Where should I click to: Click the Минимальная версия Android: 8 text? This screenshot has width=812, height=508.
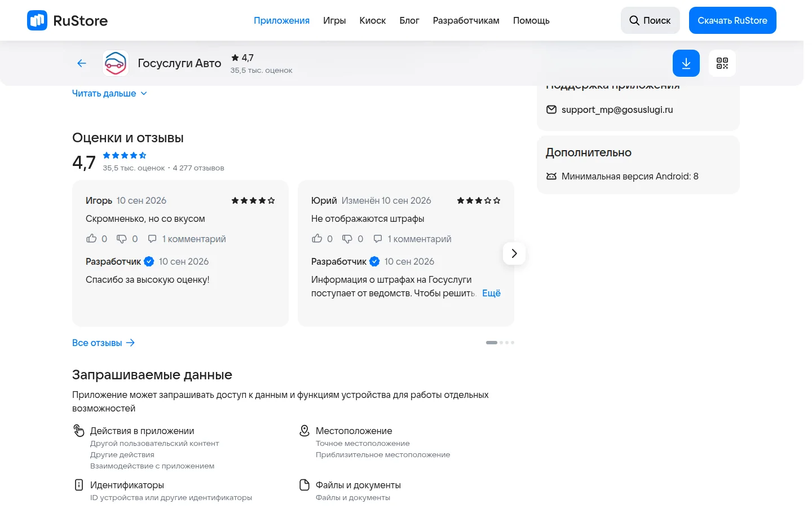click(630, 176)
